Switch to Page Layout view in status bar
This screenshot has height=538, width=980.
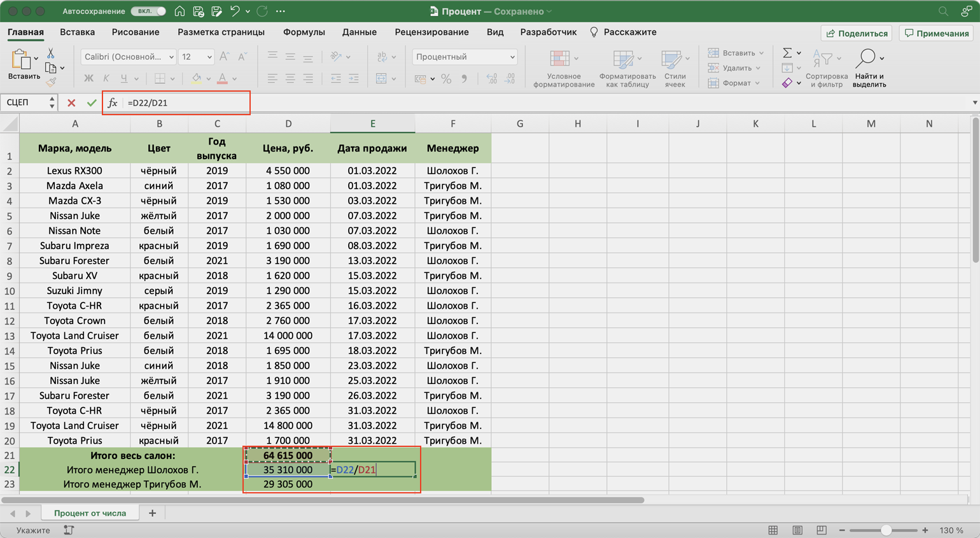pos(797,530)
